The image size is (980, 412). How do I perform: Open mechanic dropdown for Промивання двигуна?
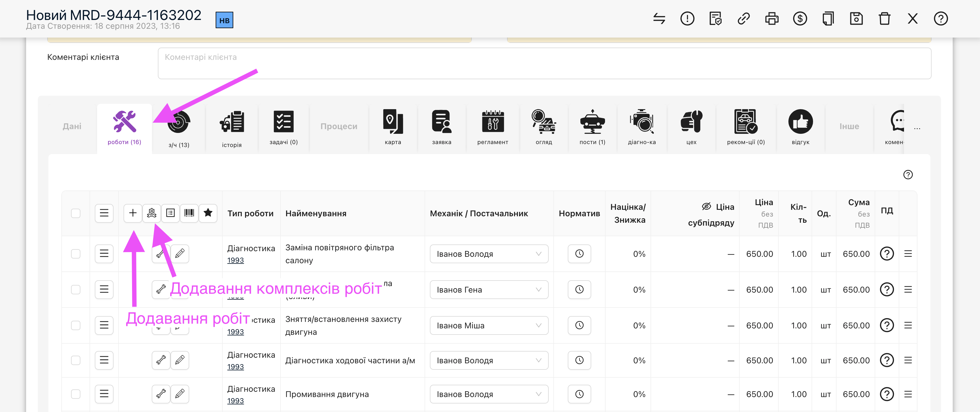pos(489,394)
